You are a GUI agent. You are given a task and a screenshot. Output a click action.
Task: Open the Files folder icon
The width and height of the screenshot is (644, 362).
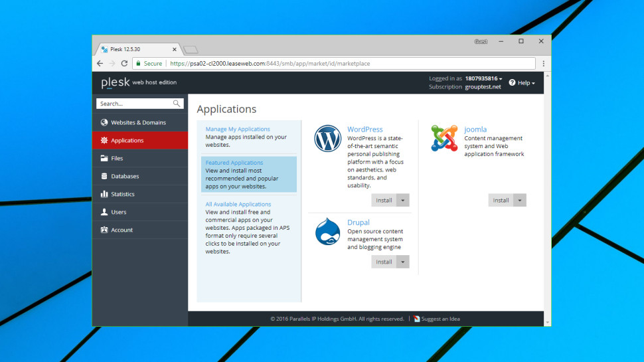pyautogui.click(x=104, y=158)
